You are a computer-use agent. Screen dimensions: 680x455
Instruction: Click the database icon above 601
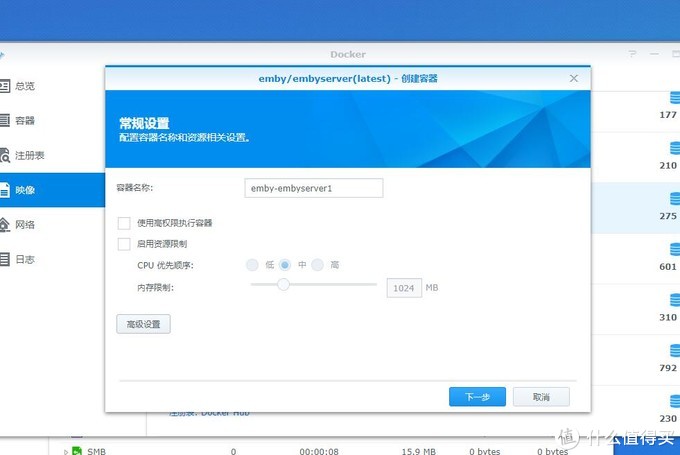click(x=675, y=249)
